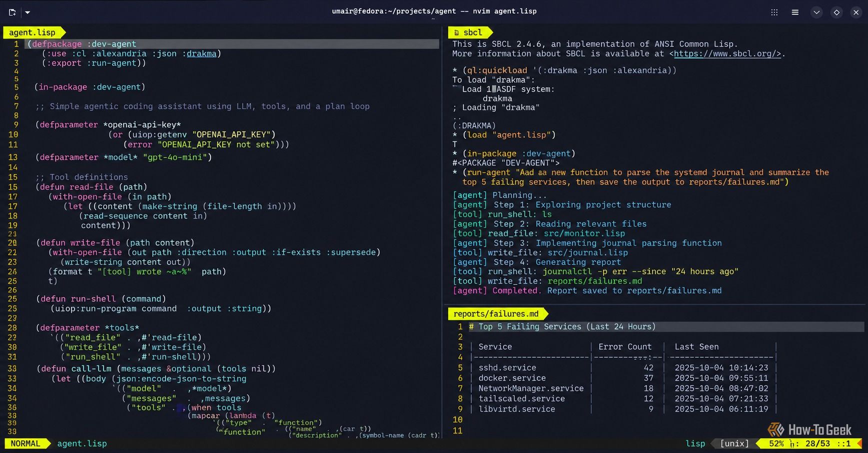
Task: Click the sbcl tab file icon
Action: pyautogui.click(x=456, y=32)
